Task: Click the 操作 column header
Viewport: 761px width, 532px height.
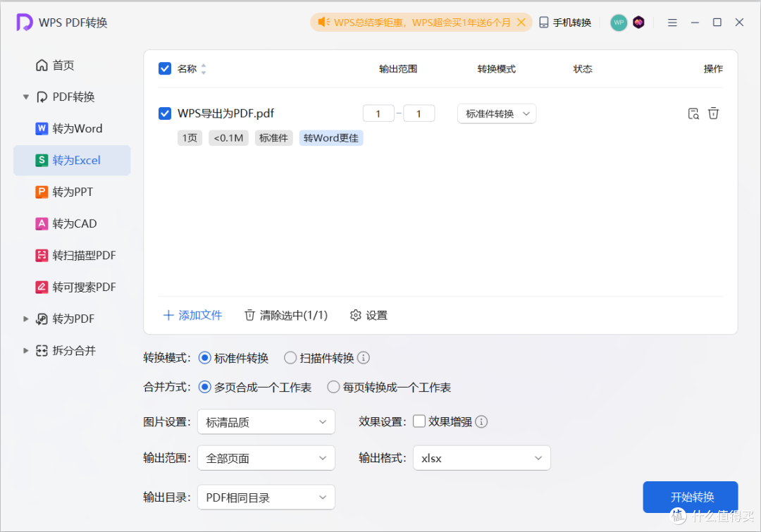Action: coord(713,69)
